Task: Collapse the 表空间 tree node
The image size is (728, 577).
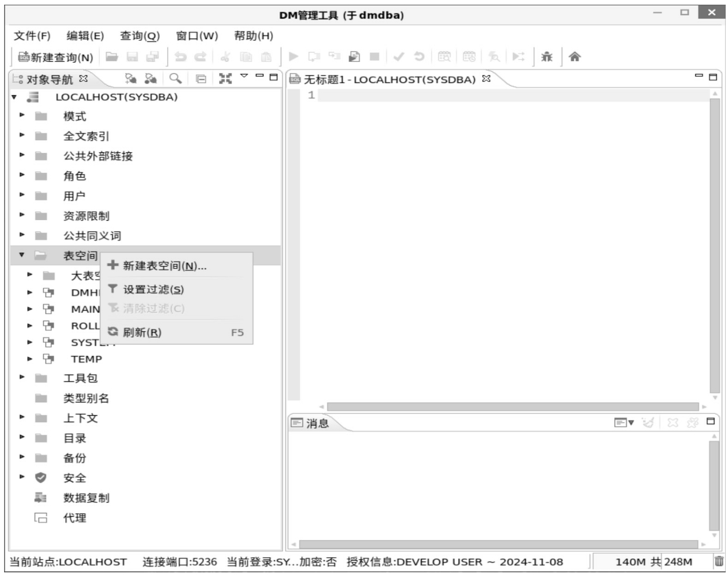Action: point(22,255)
